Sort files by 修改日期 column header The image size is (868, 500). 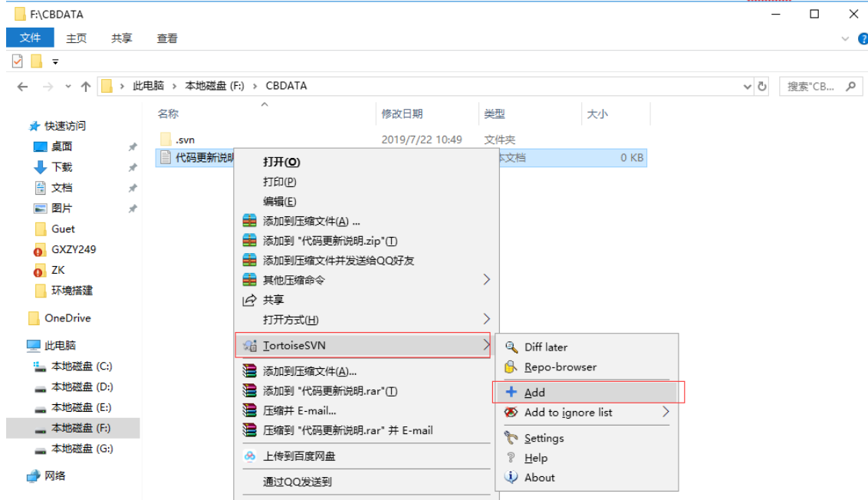(427, 113)
